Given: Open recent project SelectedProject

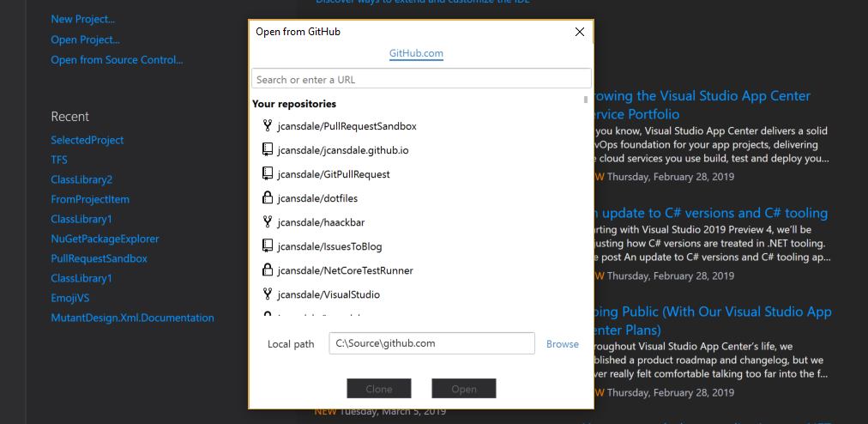Looking at the screenshot, I should tap(87, 140).
